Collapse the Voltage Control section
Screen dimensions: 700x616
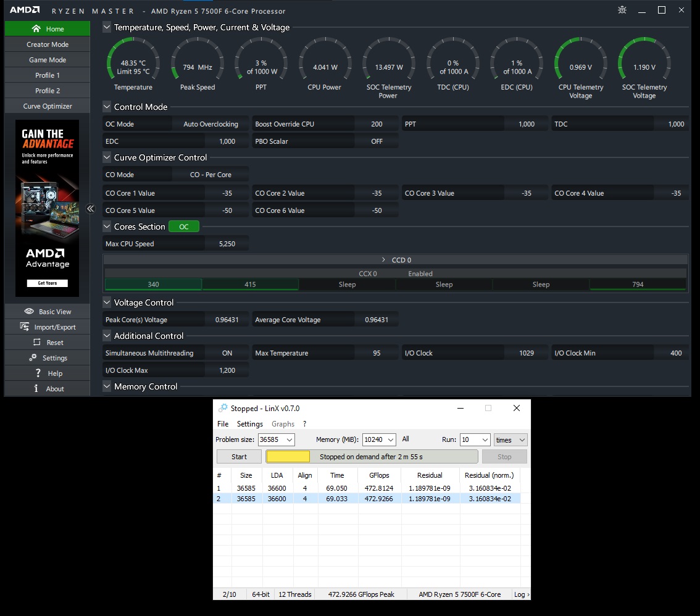point(107,302)
